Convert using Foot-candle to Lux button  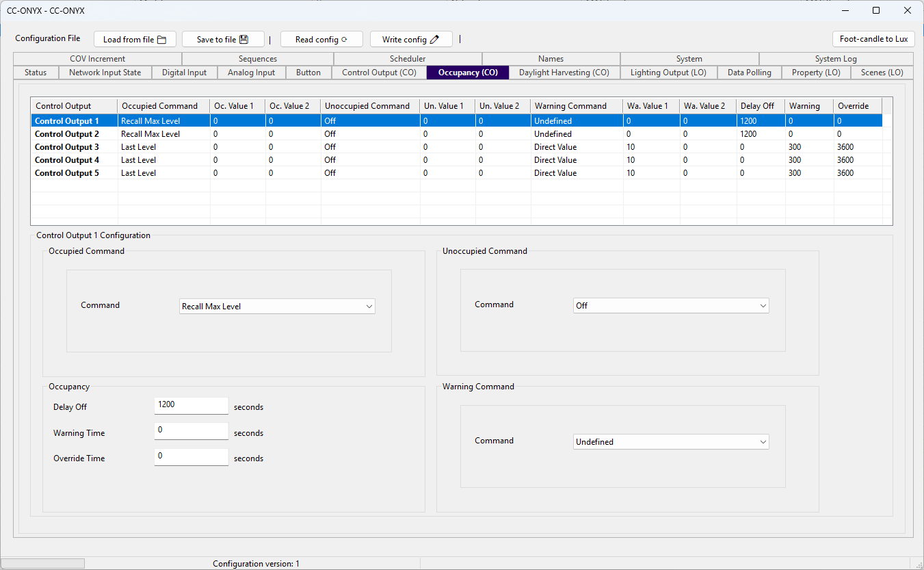(x=873, y=39)
